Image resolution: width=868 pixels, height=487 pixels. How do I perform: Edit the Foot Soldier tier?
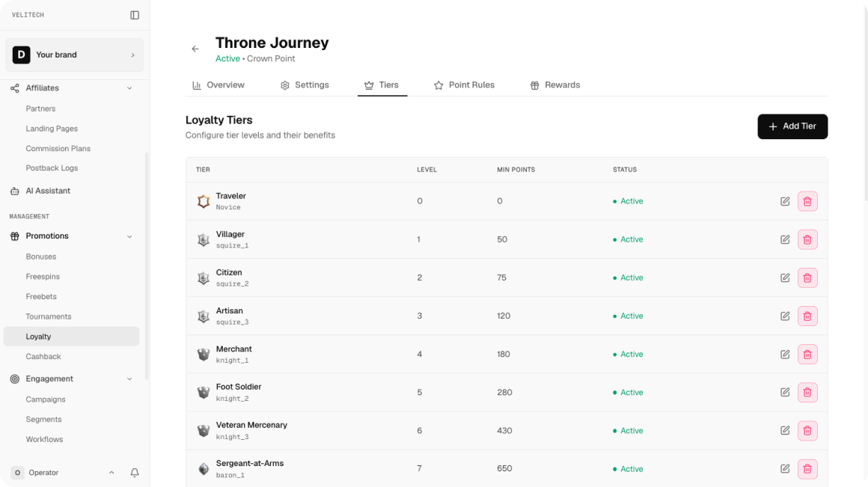785,392
